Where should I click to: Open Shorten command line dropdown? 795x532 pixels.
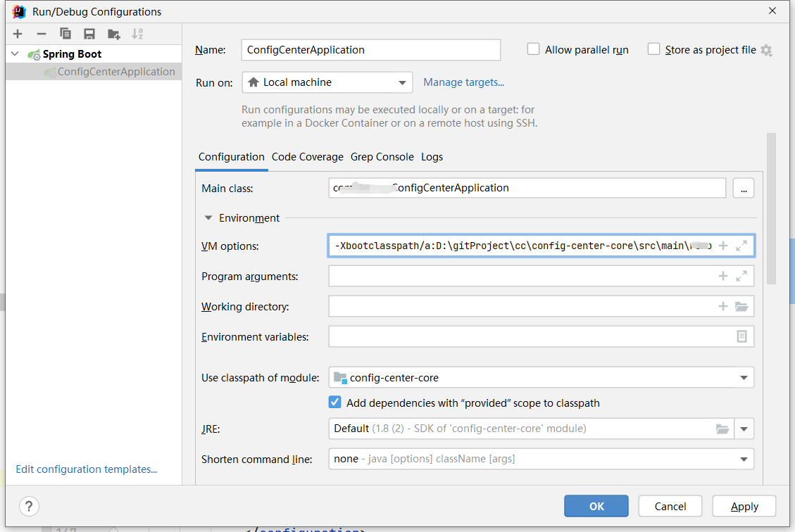point(541,459)
